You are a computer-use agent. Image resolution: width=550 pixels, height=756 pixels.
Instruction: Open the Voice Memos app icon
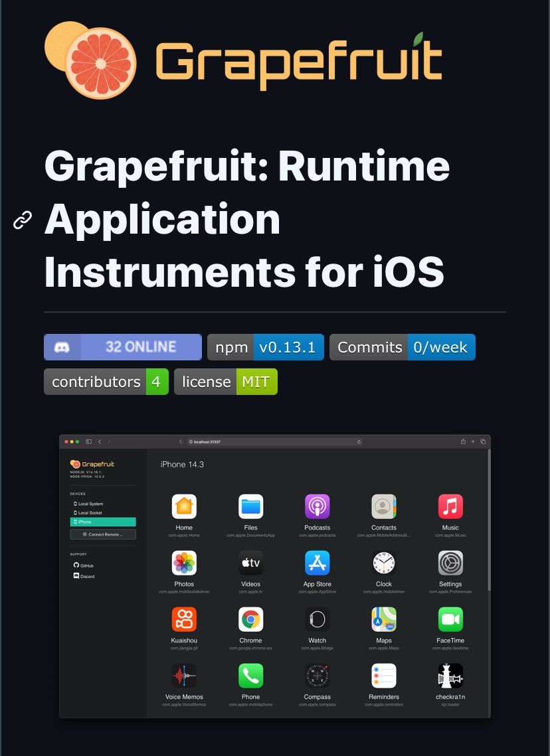(x=184, y=676)
